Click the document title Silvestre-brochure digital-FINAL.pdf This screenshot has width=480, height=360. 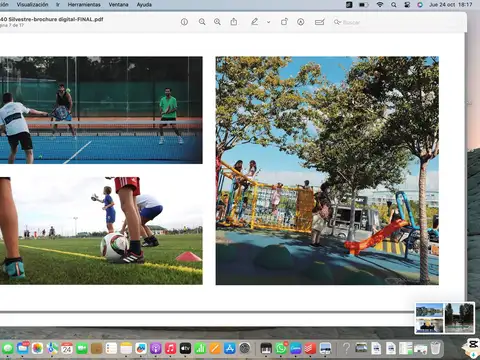point(52,19)
